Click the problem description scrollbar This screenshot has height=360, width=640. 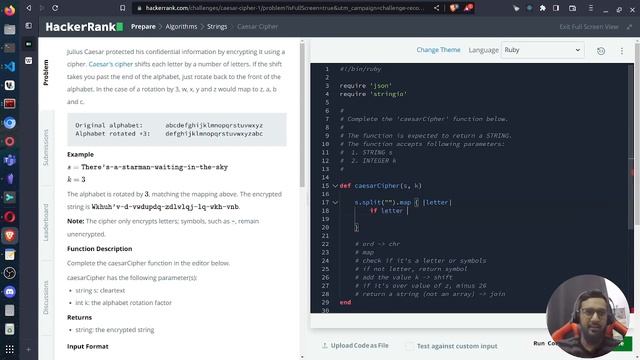point(302,114)
